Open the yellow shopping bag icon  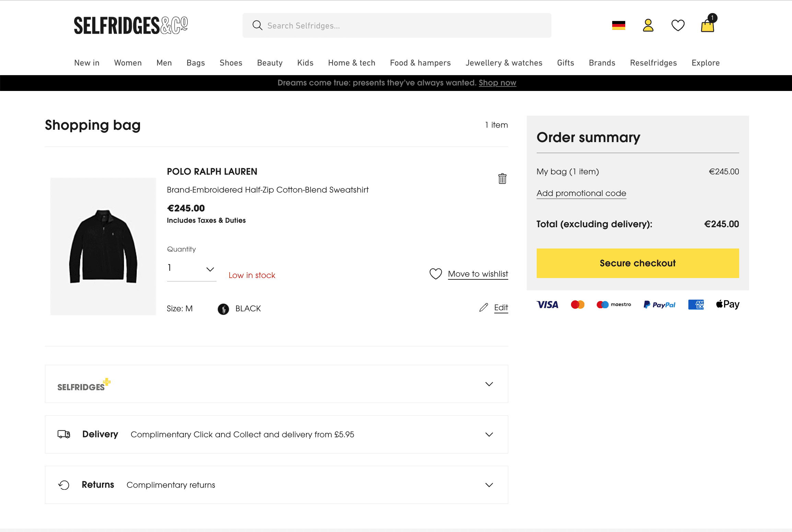click(x=707, y=25)
